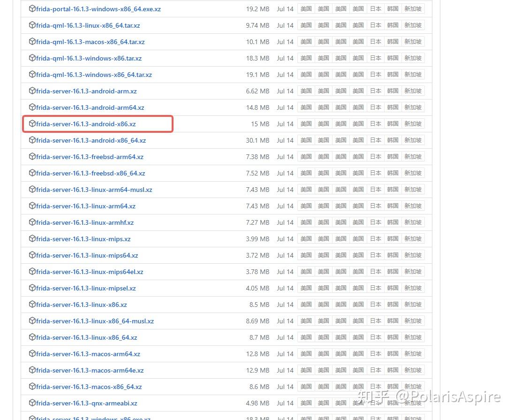Screen dimensions: 514x420
Task: Click the 3.99 MB file size value
Action: 257,239
